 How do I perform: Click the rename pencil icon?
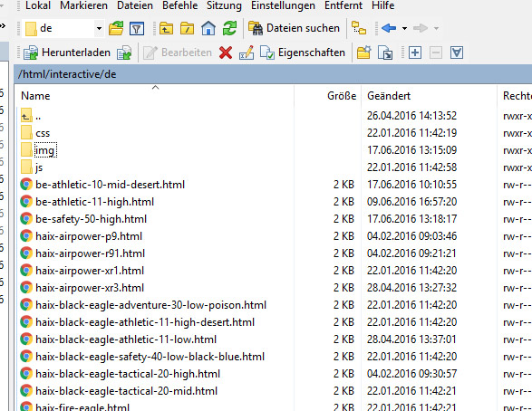(x=247, y=53)
